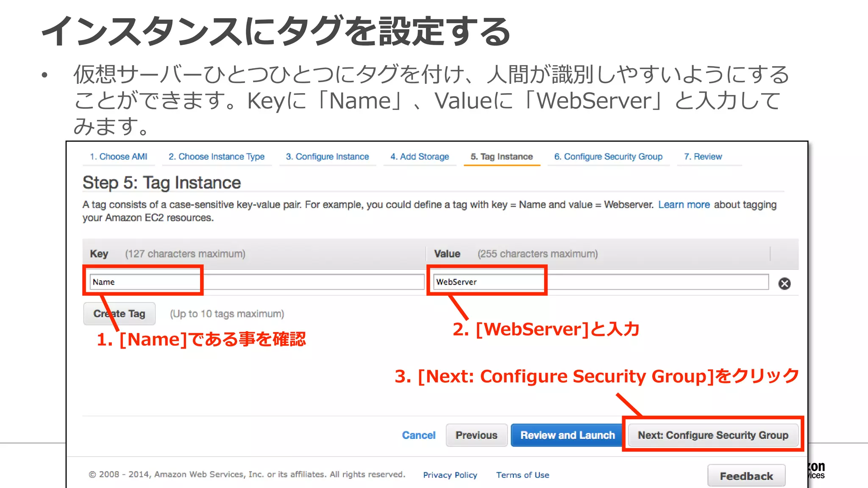Viewport: 868px width, 488px height.
Task: Switch to 3. Configure Instance step
Action: (x=327, y=157)
